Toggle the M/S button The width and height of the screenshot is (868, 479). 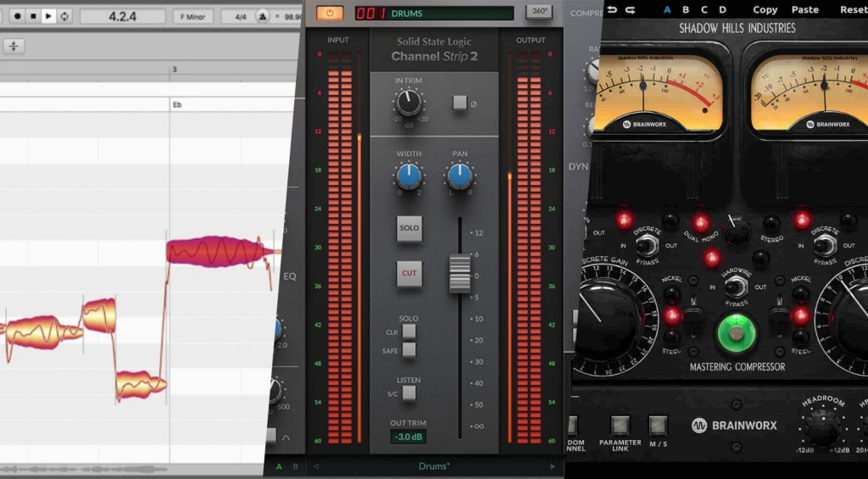tap(658, 425)
